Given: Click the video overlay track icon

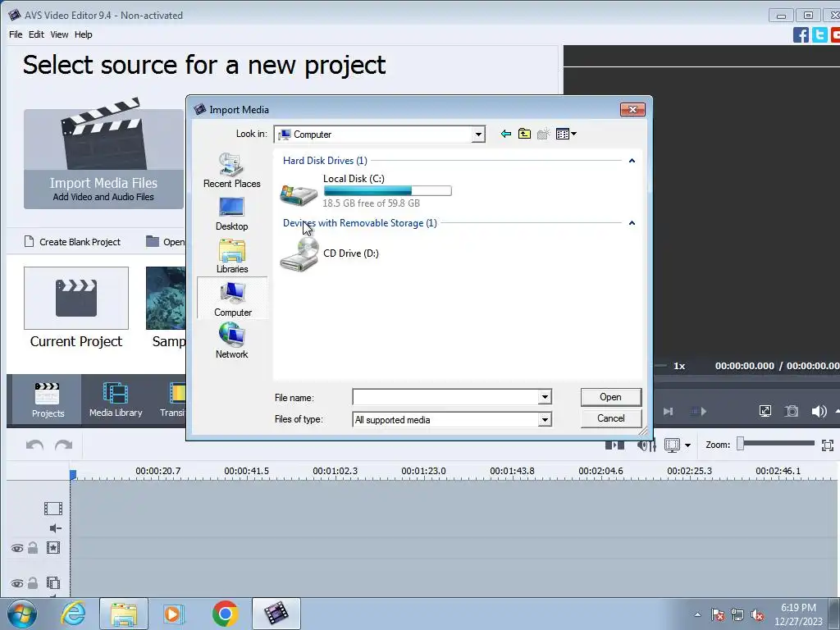Looking at the screenshot, I should pyautogui.click(x=53, y=582).
